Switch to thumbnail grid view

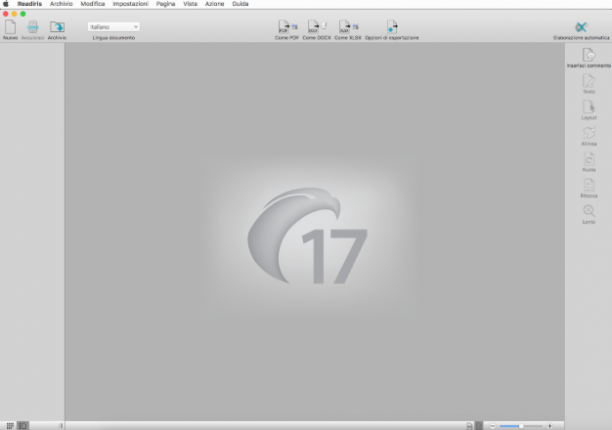10,426
